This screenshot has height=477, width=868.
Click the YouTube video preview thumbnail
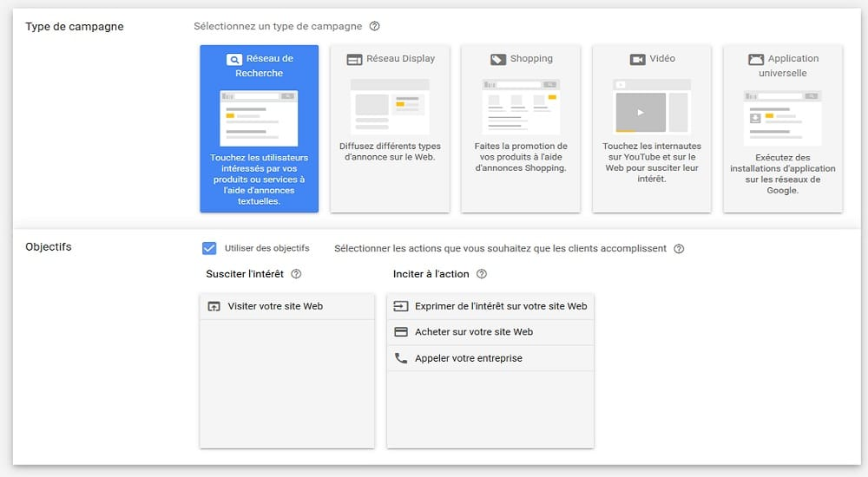coord(652,107)
